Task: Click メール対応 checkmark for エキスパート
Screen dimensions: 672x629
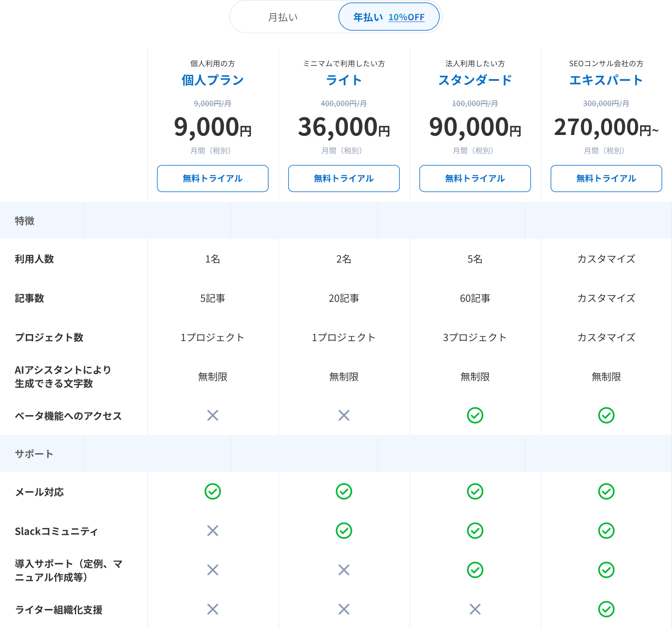Action: pos(606,492)
